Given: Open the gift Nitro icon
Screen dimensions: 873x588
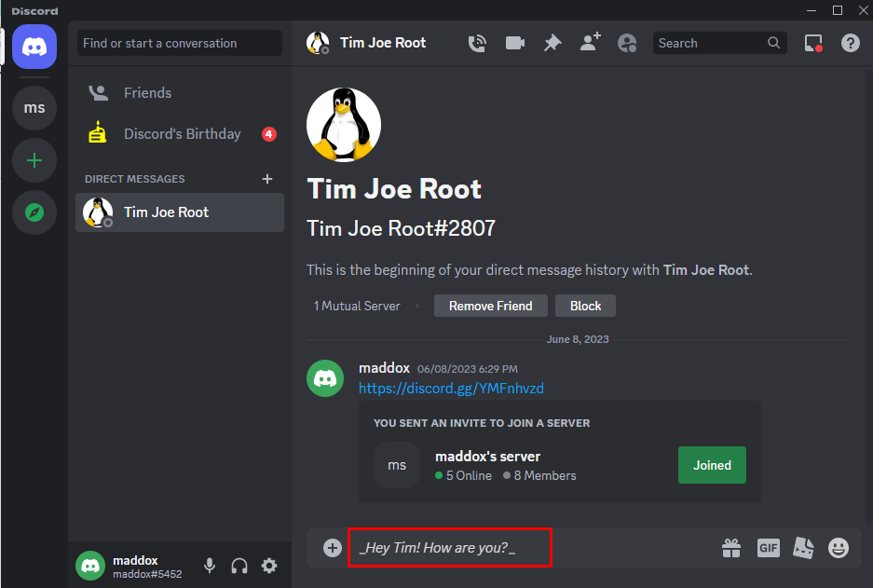Looking at the screenshot, I should (731, 548).
